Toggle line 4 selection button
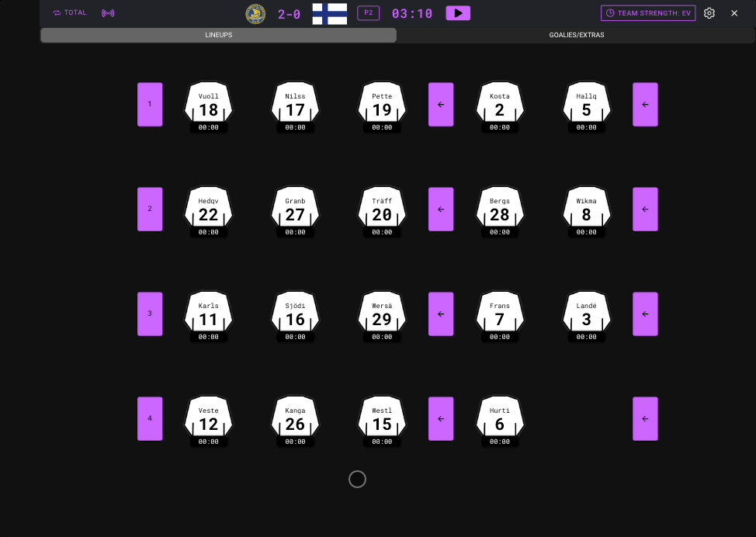Screen dimensions: 756x537 point(150,418)
